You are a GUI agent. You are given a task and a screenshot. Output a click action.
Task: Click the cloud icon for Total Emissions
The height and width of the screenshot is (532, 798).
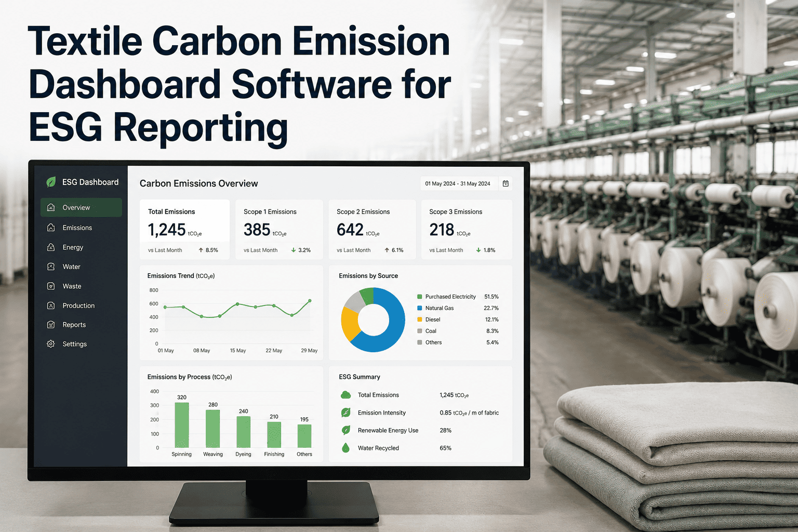pos(345,395)
